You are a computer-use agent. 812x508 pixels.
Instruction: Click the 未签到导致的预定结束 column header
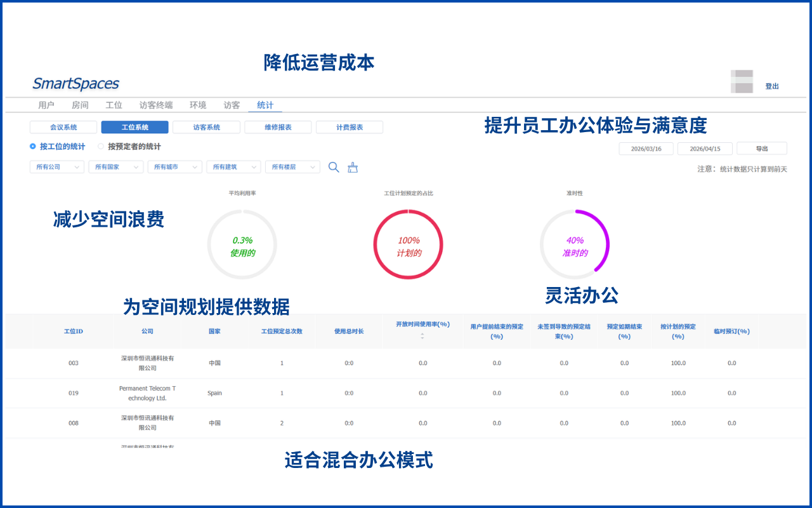pos(564,331)
